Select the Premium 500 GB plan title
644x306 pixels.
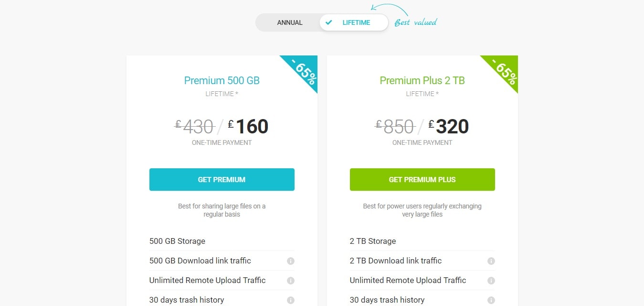click(x=222, y=80)
